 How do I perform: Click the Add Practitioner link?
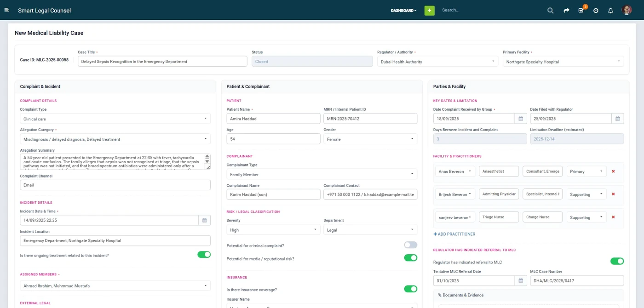point(454,234)
